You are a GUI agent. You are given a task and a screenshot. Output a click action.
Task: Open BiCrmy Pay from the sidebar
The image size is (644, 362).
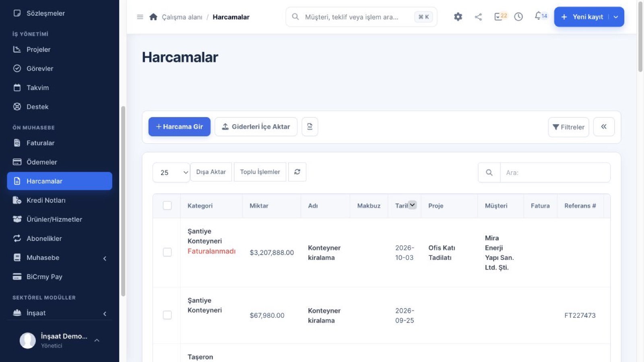point(60,277)
